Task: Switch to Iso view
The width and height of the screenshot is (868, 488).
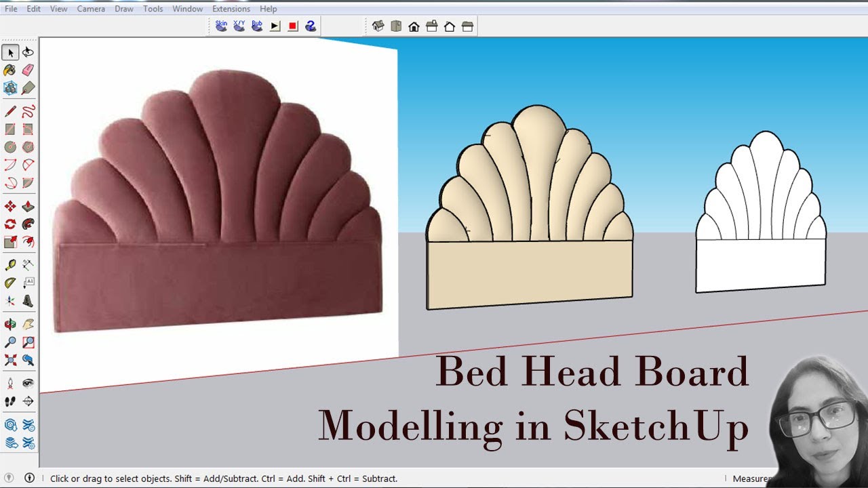Action: coord(378,26)
